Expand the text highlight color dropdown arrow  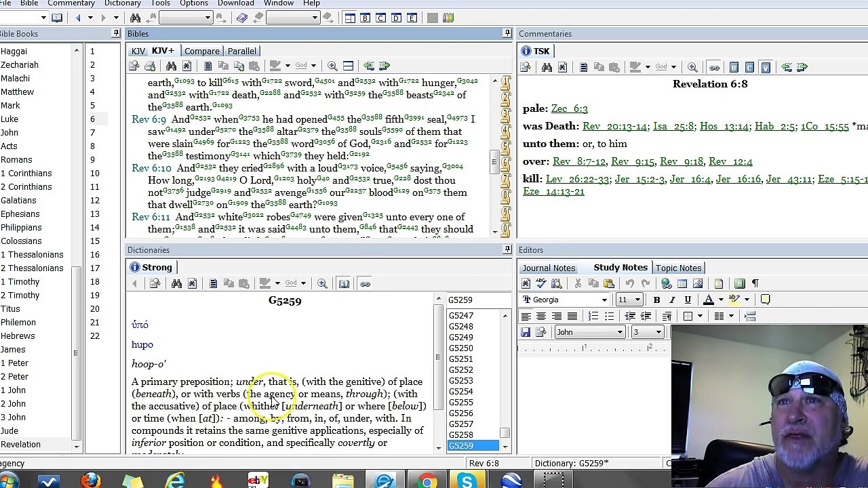[x=747, y=300]
